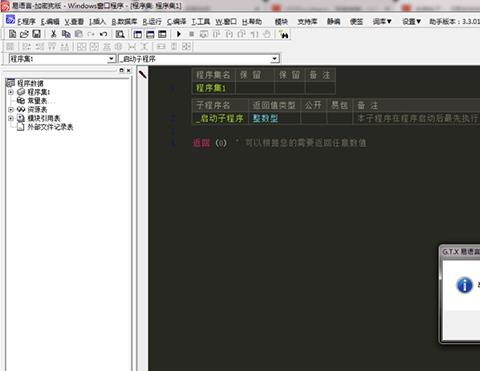Click the find magnifier toolbar icon
Screen dimensions: 480x371
coord(120,34)
